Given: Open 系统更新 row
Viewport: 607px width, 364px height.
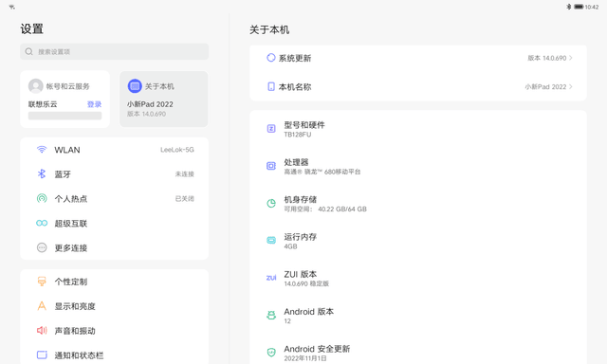Looking at the screenshot, I should (418, 58).
